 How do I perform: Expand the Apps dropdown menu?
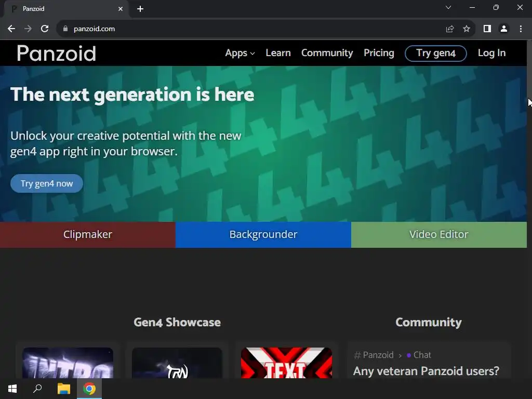coord(240,54)
